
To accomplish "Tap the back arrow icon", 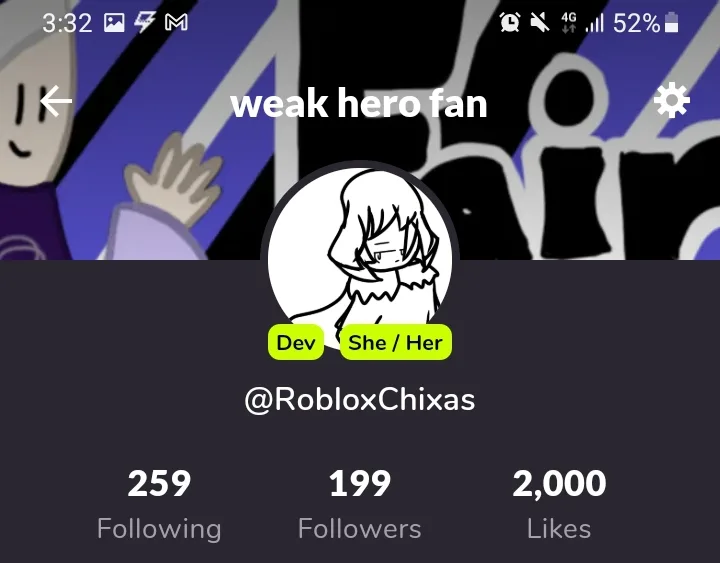I will click(56, 101).
